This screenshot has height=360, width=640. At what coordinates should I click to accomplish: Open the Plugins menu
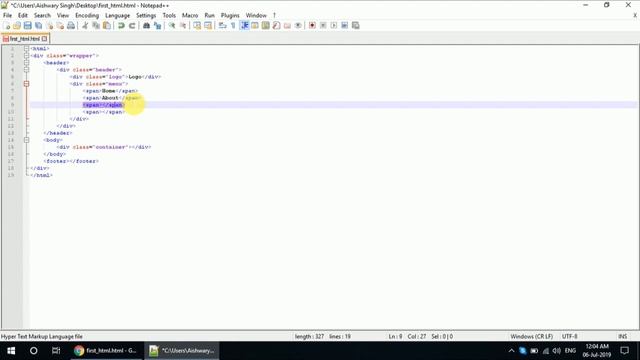pos(230,16)
